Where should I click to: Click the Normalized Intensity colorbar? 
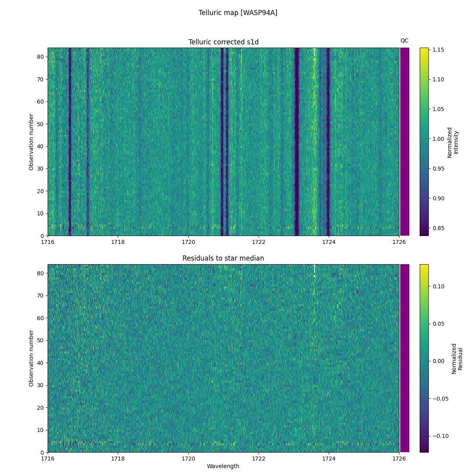click(x=424, y=142)
